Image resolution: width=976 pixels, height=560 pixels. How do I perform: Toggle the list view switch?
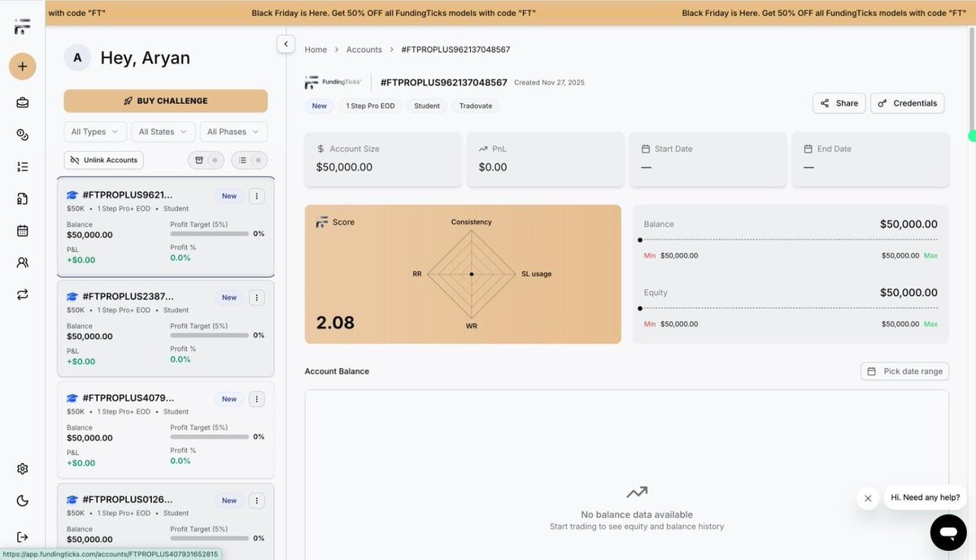click(x=249, y=160)
